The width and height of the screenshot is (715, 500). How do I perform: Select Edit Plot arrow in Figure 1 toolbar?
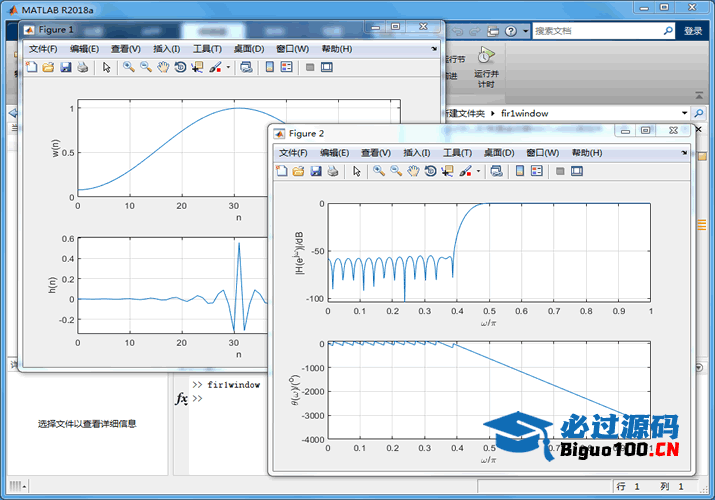[107, 67]
